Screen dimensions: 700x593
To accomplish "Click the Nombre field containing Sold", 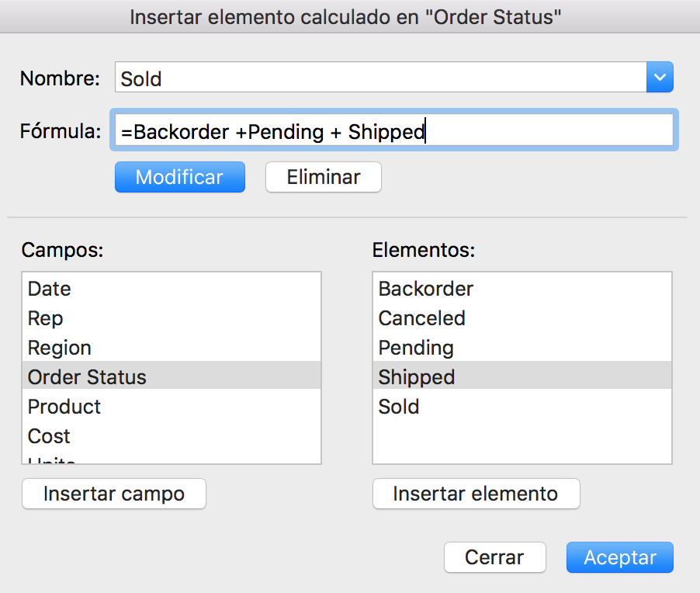I will (380, 78).
